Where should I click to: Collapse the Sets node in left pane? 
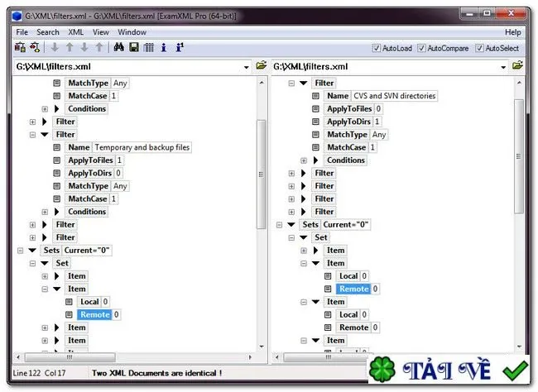(x=20, y=251)
